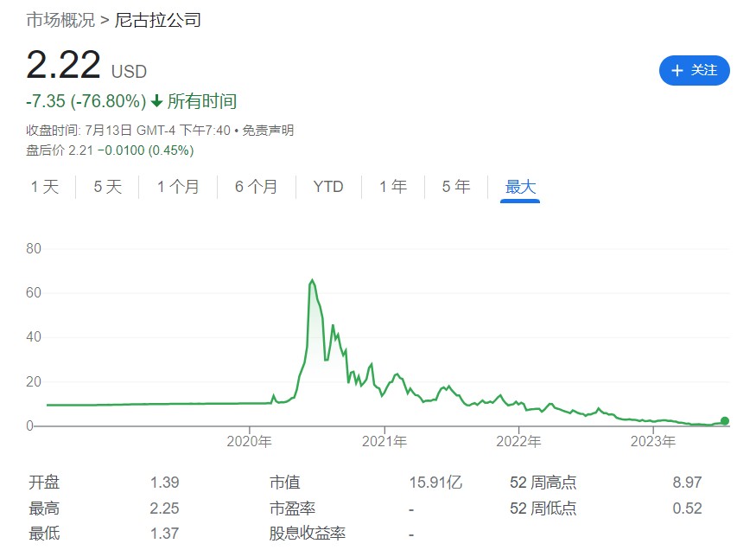Switch to the 5 天 range tab

pos(107,187)
